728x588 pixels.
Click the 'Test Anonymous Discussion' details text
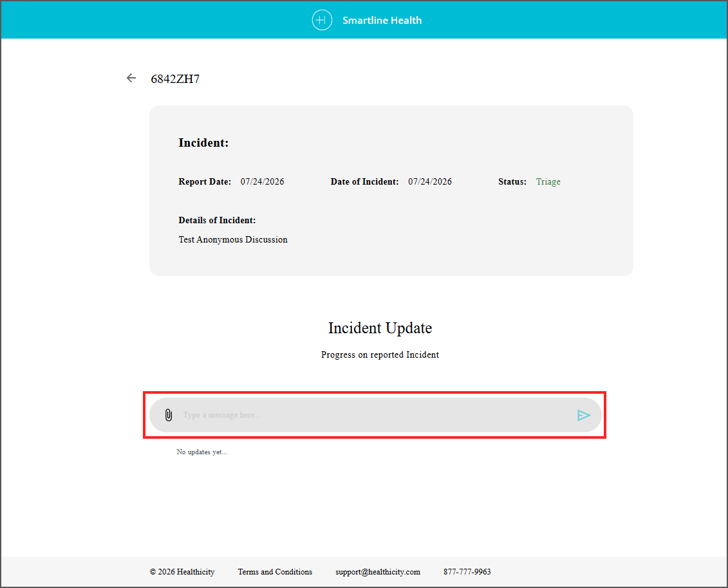pyautogui.click(x=233, y=239)
